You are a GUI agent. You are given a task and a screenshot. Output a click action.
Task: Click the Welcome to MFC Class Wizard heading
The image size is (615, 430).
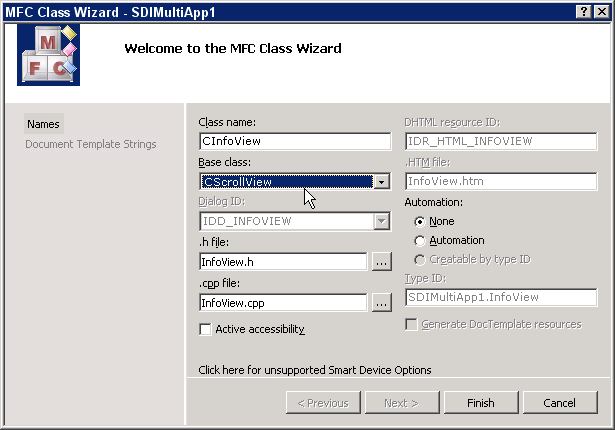click(x=233, y=49)
